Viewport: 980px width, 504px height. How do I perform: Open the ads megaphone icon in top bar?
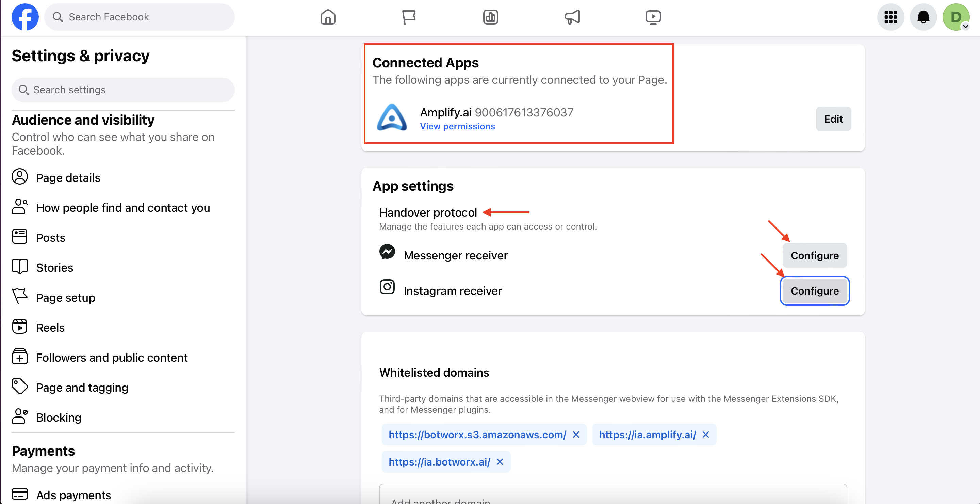coord(572,17)
